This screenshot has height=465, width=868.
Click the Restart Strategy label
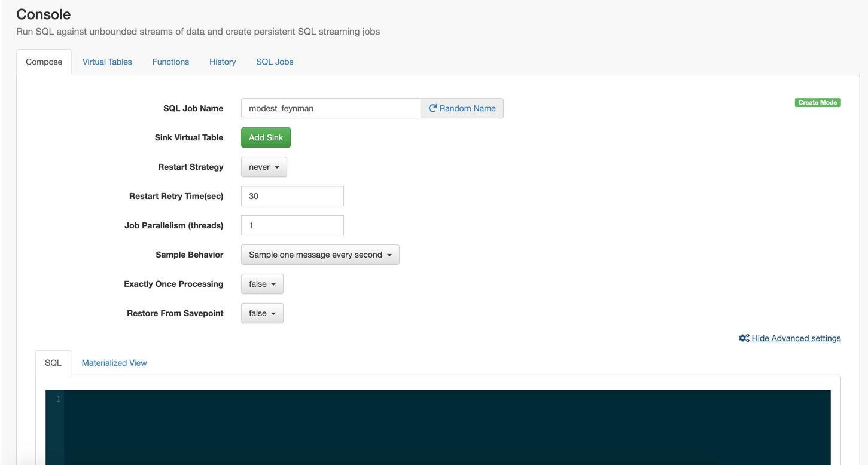[x=191, y=167]
